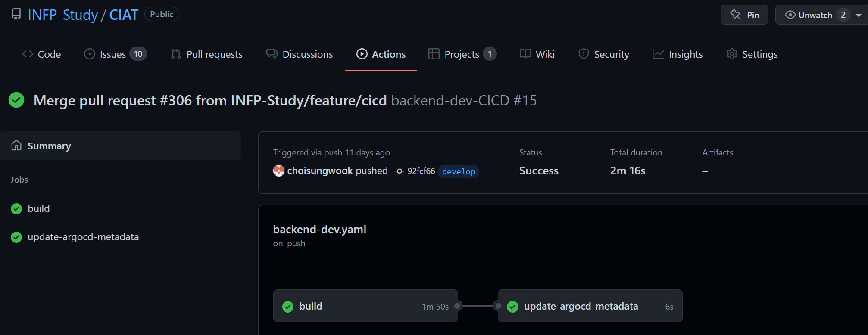Open the INFP-Study organization link
Image resolution: width=868 pixels, height=335 pixels.
point(63,15)
